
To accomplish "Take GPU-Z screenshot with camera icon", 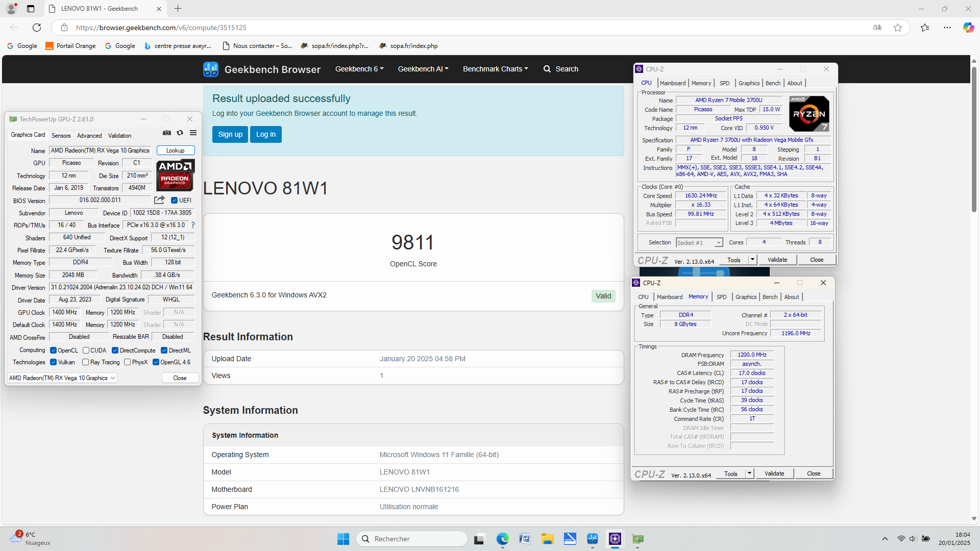I will (167, 133).
